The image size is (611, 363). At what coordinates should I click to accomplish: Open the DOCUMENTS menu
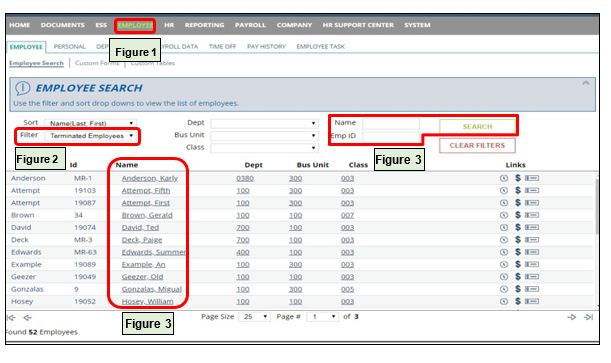(63, 25)
